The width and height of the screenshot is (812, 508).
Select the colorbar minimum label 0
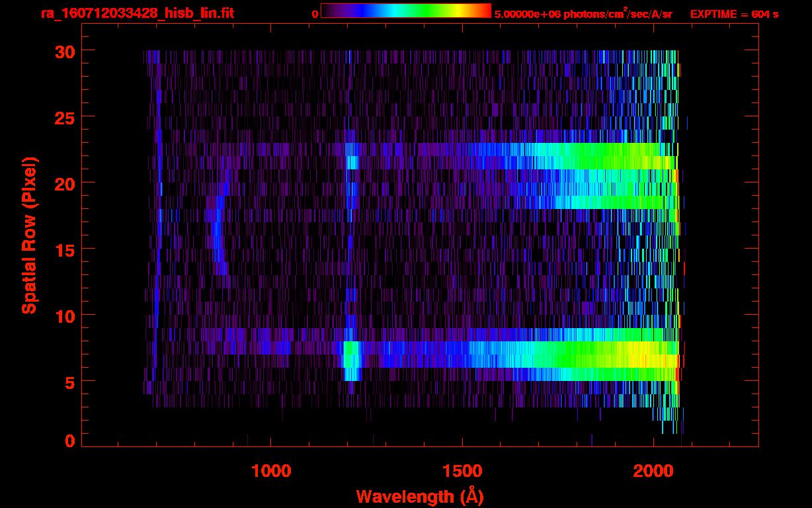coord(315,14)
